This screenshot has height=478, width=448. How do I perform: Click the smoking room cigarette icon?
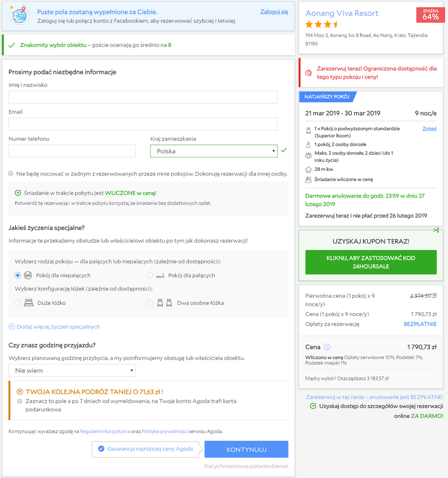[x=160, y=275]
